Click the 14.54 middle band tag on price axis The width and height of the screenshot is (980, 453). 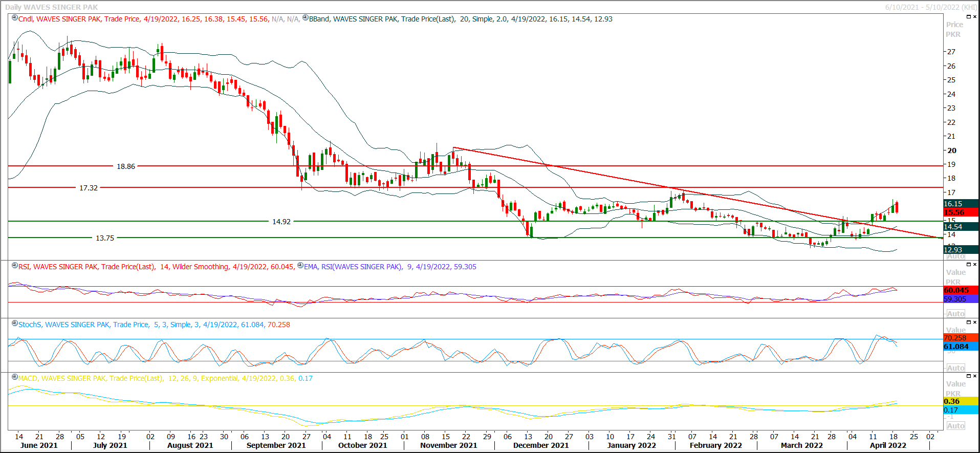click(961, 227)
